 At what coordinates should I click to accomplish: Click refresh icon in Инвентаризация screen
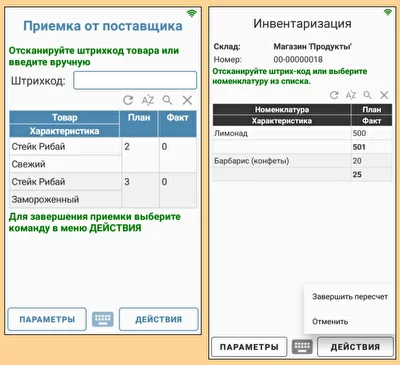(x=334, y=95)
